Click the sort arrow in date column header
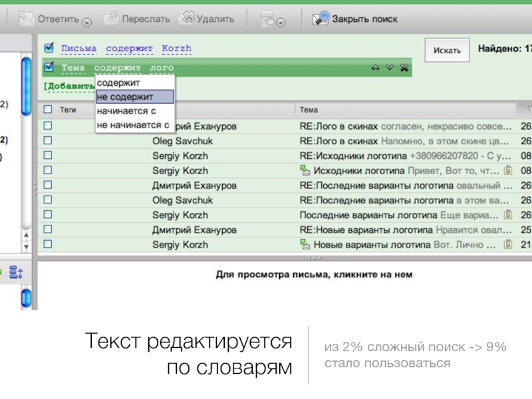The height and width of the screenshot is (399, 532). coord(527,109)
